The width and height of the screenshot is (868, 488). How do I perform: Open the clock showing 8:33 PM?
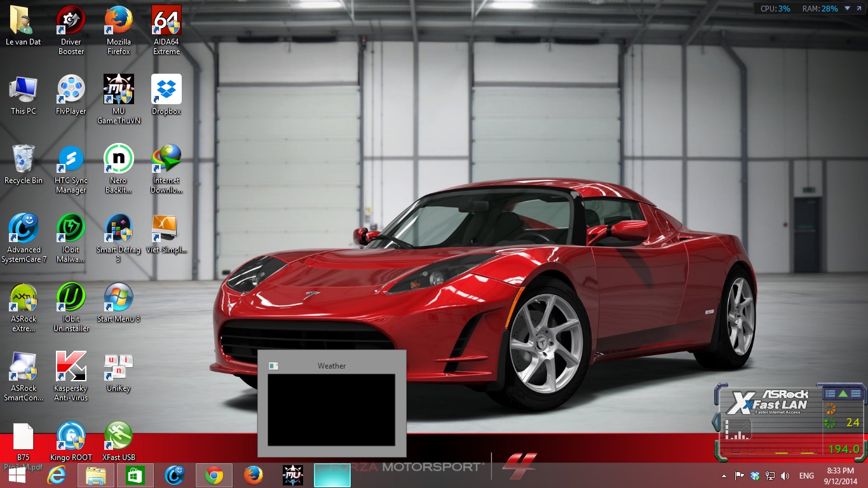point(840,475)
